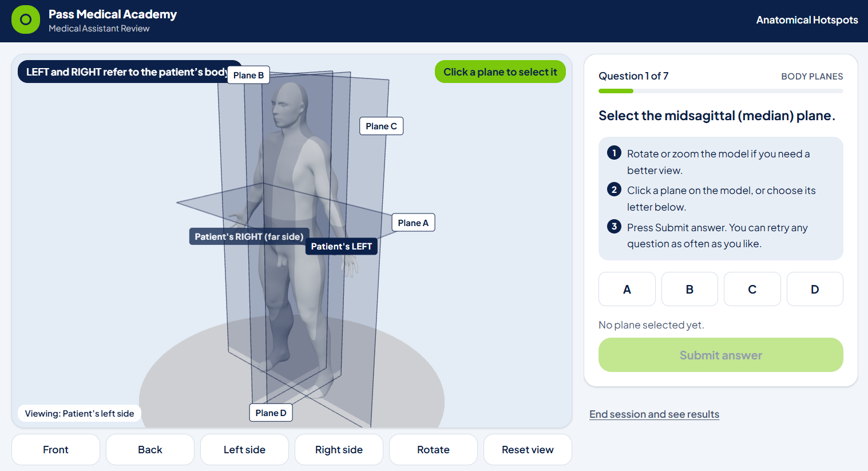Switch to the Back view
This screenshot has height=471, width=868.
(150, 449)
